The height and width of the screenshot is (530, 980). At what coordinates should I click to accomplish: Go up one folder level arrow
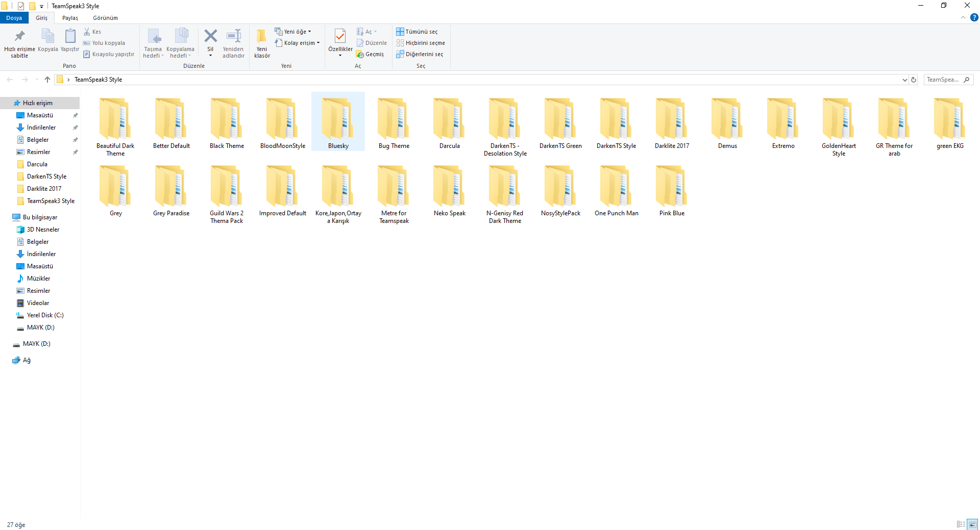tap(47, 80)
